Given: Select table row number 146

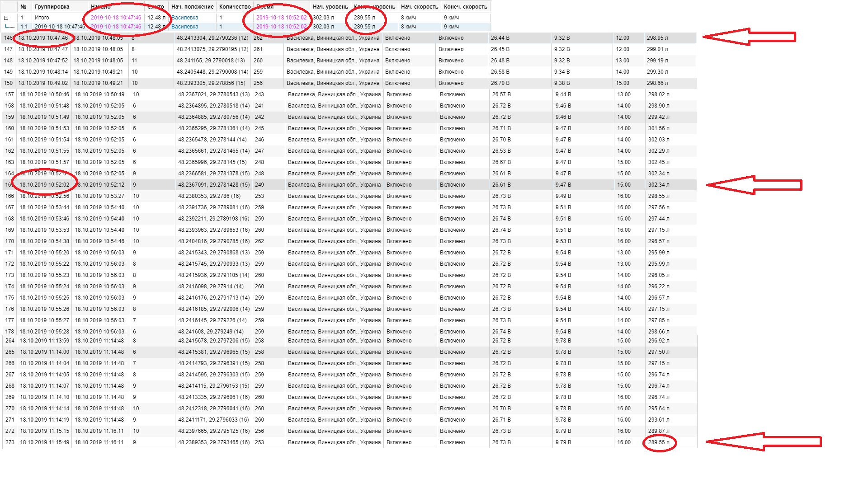Looking at the screenshot, I should click(x=8, y=38).
